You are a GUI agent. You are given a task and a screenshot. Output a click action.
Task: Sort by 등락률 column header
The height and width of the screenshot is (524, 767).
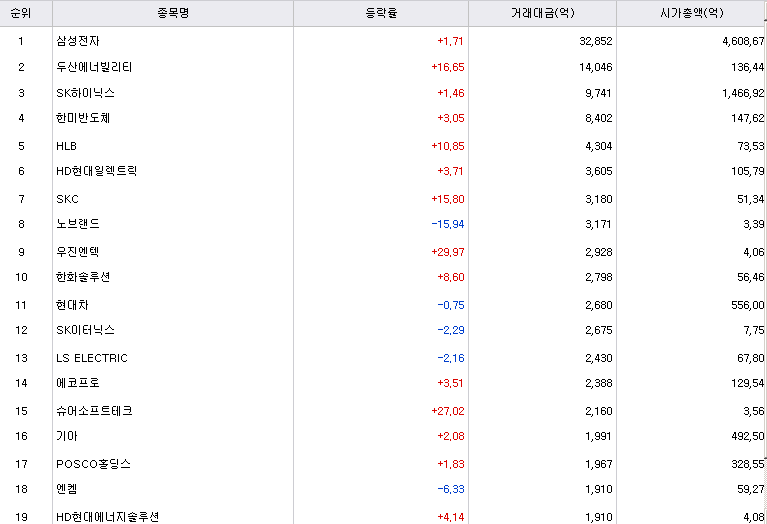tap(381, 13)
